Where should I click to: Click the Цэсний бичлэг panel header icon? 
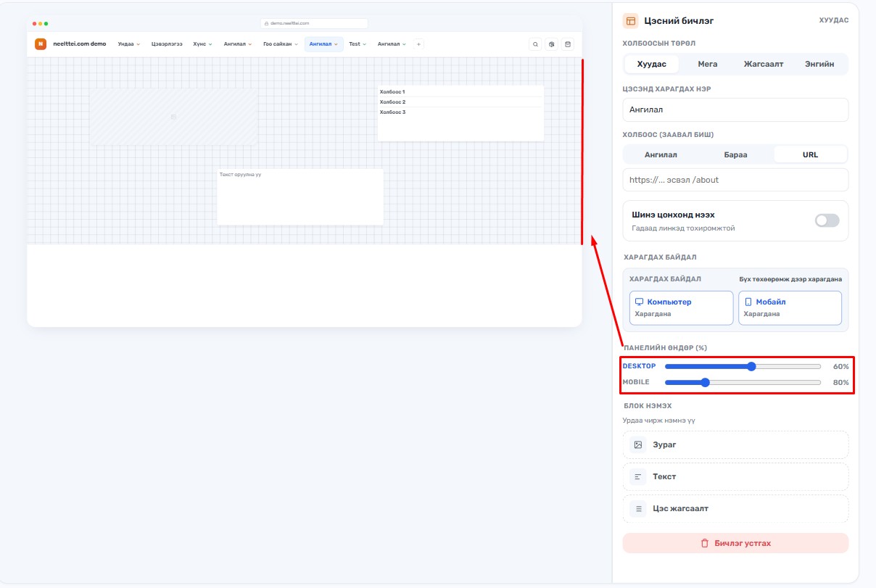point(630,21)
